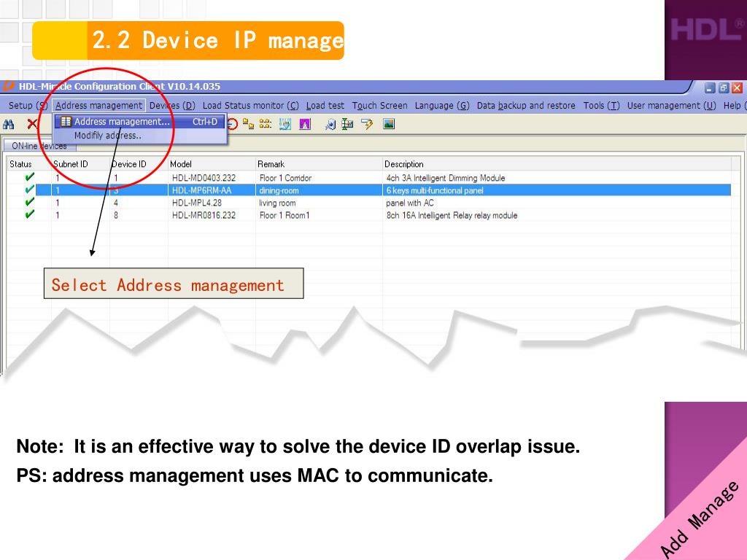747x560 pixels.
Task: Choose Address management... Ctrl+D entry
Action: (139, 122)
